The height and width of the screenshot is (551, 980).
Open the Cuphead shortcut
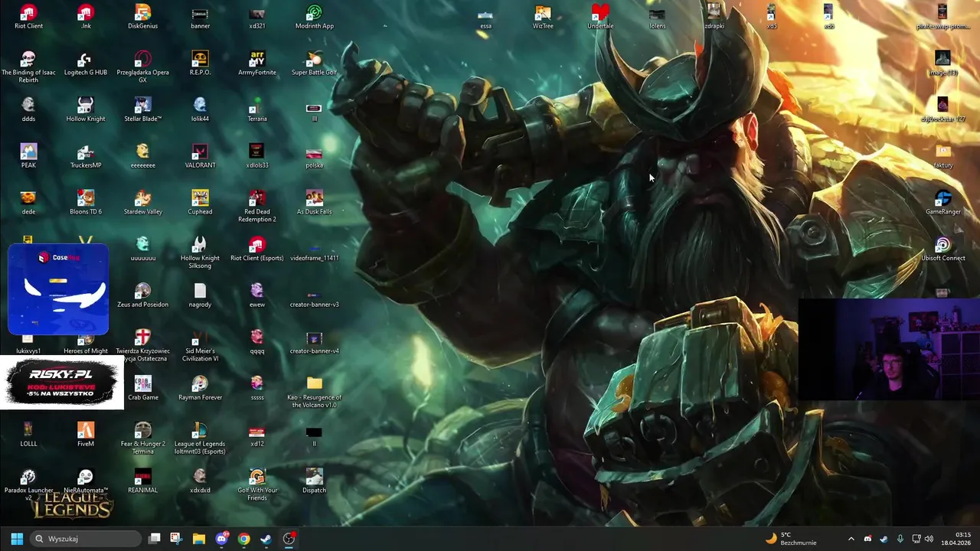click(200, 203)
